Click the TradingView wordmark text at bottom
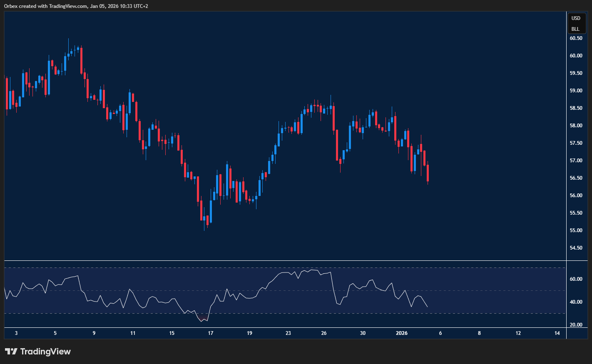This screenshot has height=364, width=592. point(45,352)
